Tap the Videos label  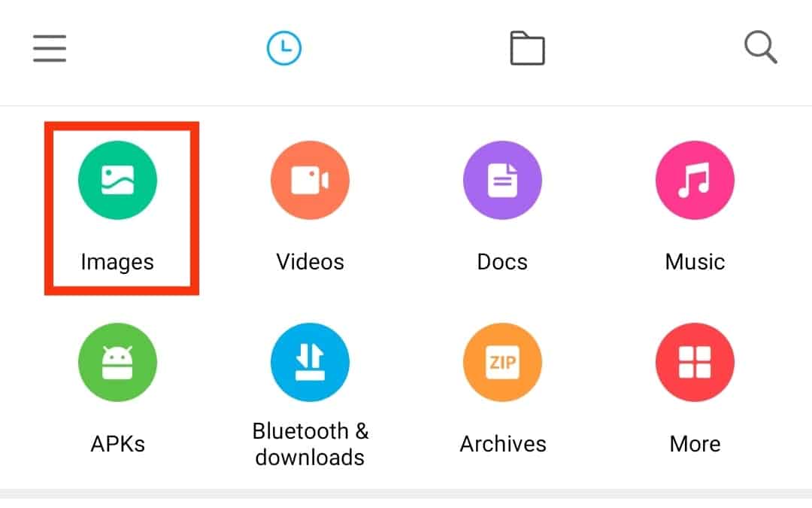coord(311,262)
